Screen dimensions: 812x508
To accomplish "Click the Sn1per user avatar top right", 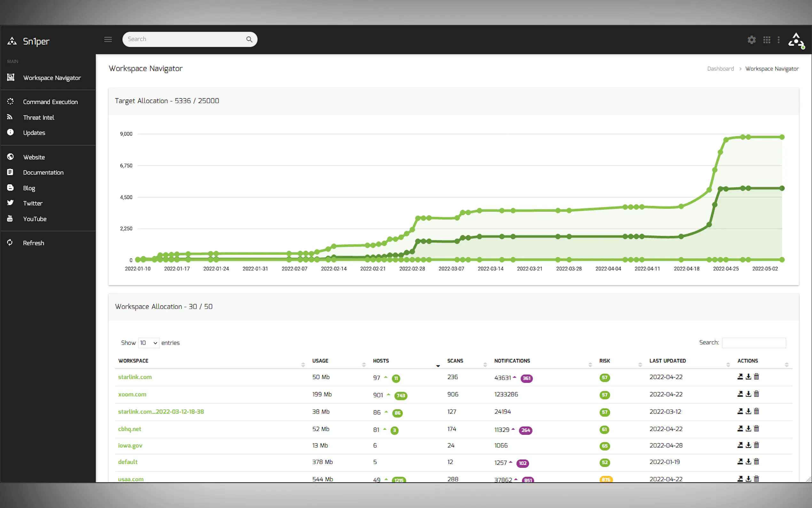I will (796, 41).
